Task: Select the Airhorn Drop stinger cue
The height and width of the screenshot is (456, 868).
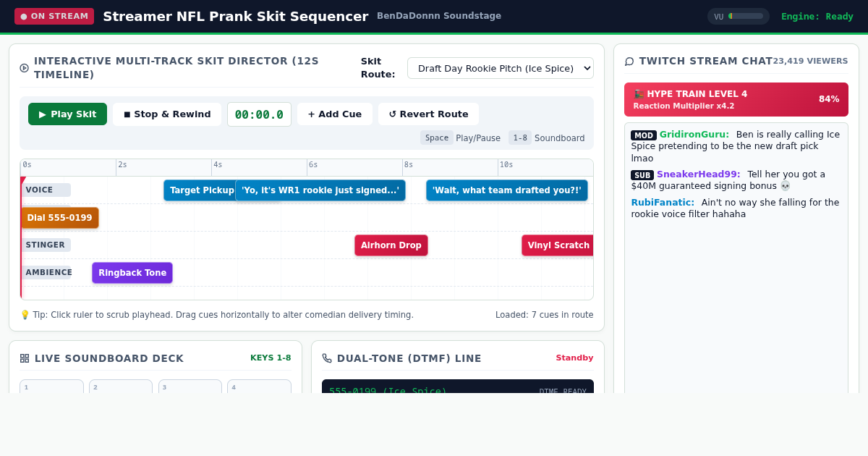Action: pos(391,245)
